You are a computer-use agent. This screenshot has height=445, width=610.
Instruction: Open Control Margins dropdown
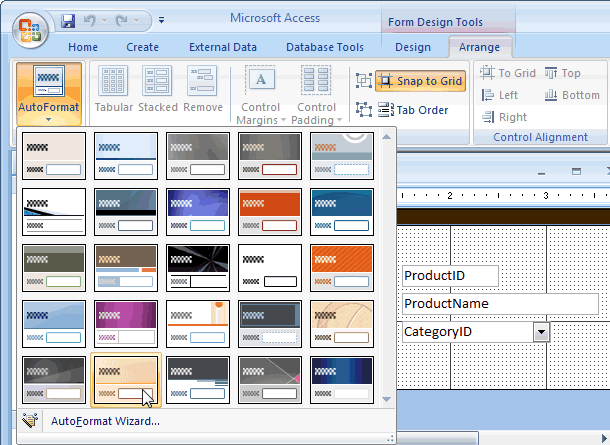click(261, 95)
